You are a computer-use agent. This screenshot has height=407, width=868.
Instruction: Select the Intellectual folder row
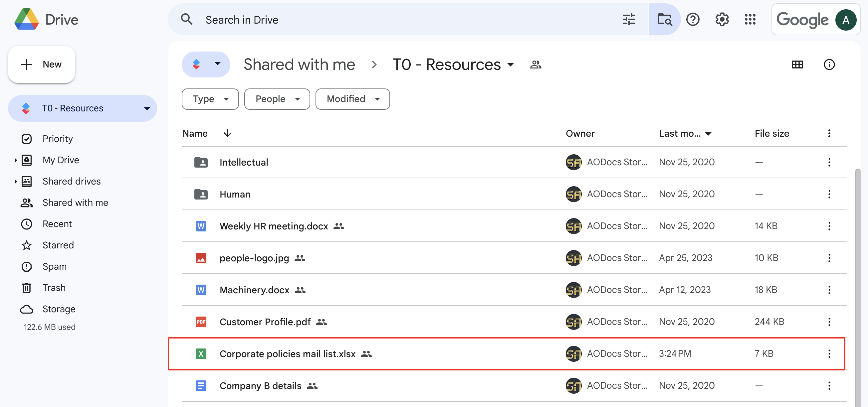[x=514, y=162]
